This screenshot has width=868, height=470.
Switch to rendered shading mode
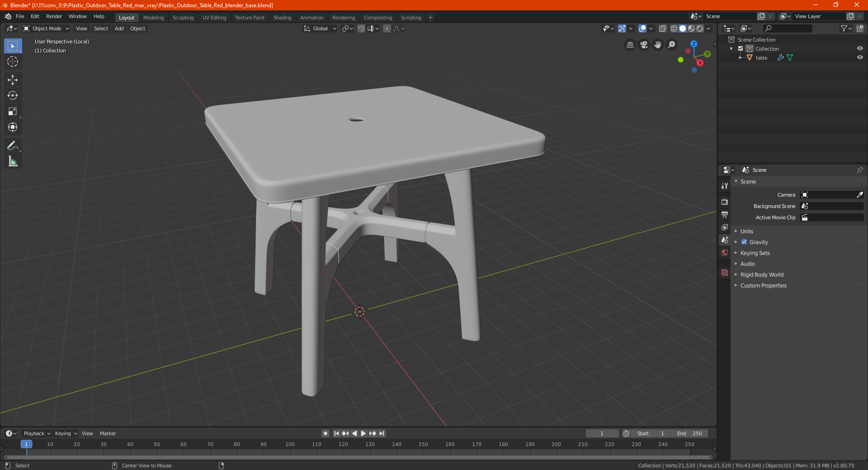pos(700,28)
